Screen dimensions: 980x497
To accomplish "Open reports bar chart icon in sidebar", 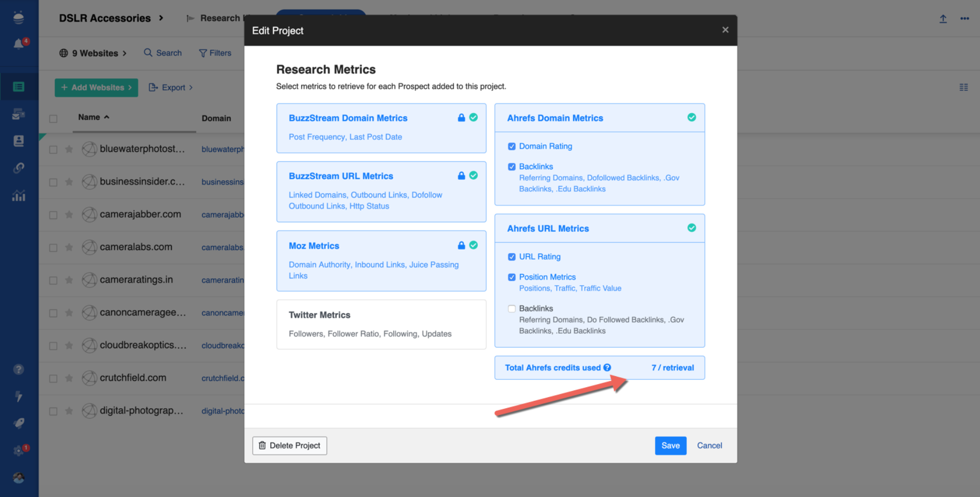I will [x=18, y=196].
